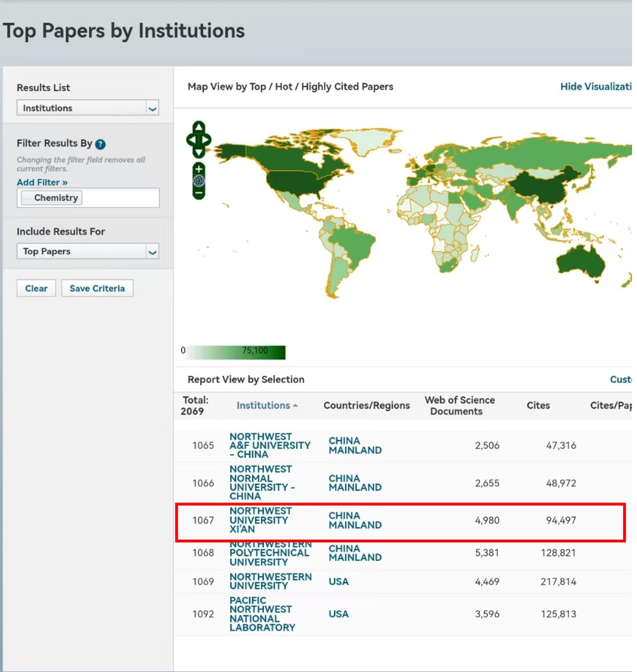The width and height of the screenshot is (637, 672).
Task: Click the Save Criteria button
Action: pos(97,288)
